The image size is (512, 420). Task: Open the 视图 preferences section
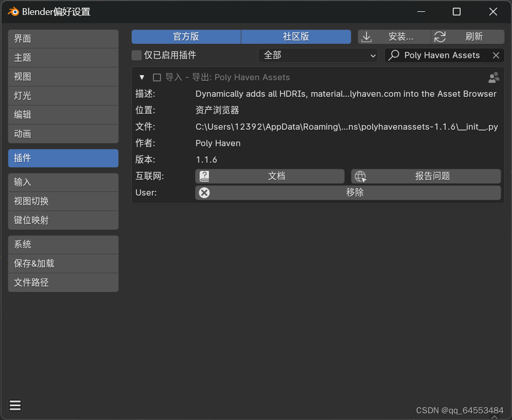point(63,77)
